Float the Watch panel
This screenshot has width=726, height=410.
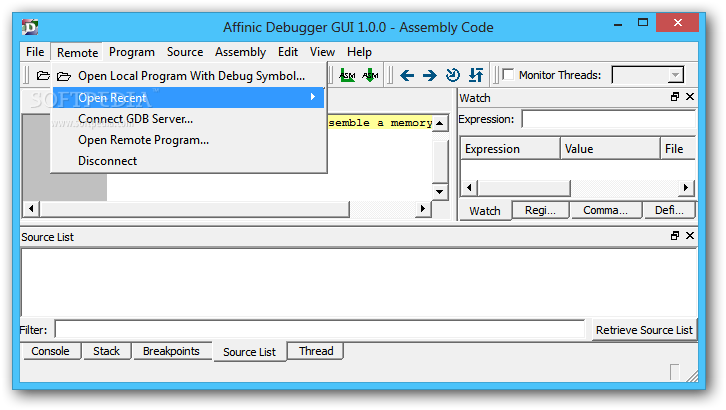[x=675, y=97]
